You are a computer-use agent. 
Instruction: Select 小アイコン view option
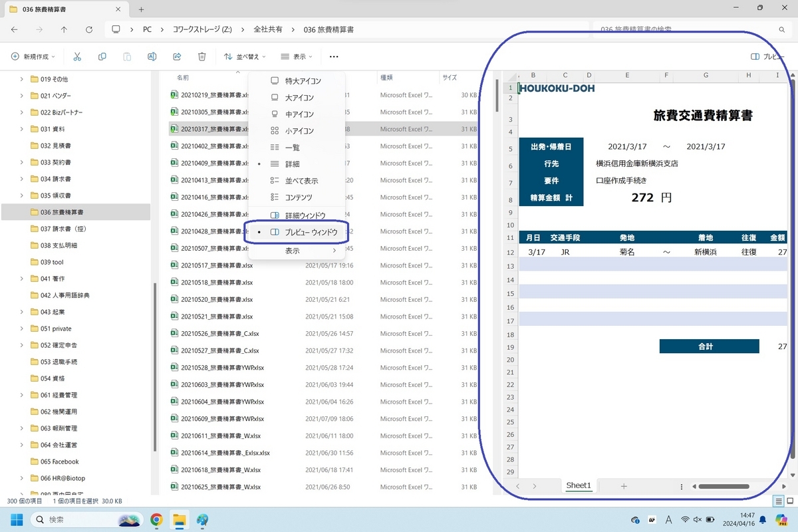click(297, 130)
